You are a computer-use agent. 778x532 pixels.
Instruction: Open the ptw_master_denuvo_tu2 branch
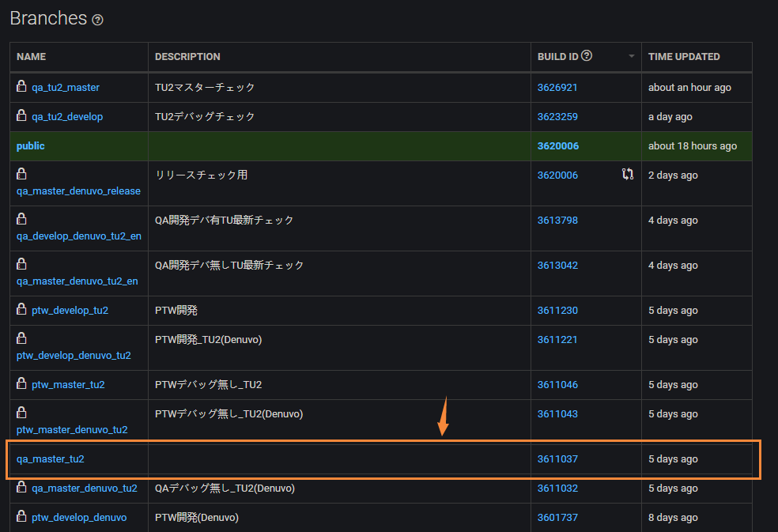tap(72, 430)
